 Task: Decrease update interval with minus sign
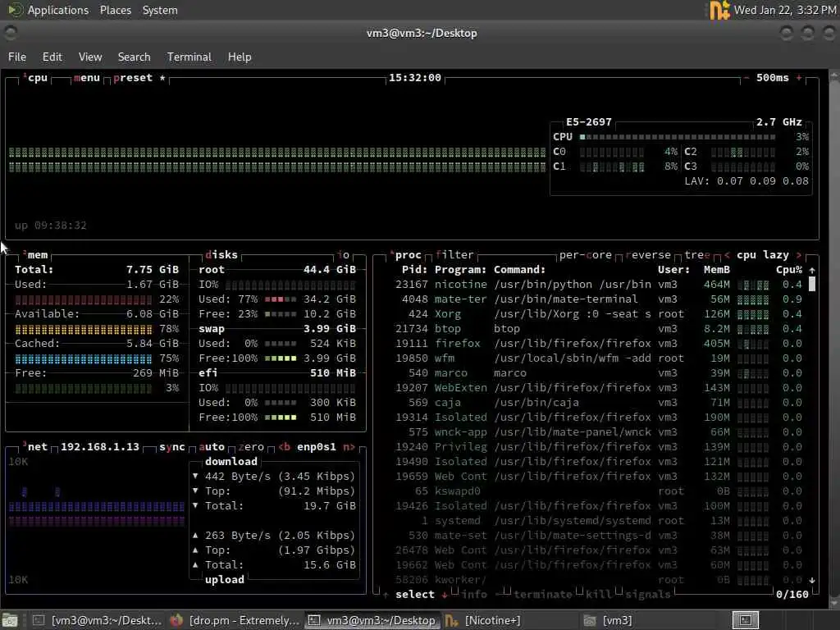coord(746,78)
